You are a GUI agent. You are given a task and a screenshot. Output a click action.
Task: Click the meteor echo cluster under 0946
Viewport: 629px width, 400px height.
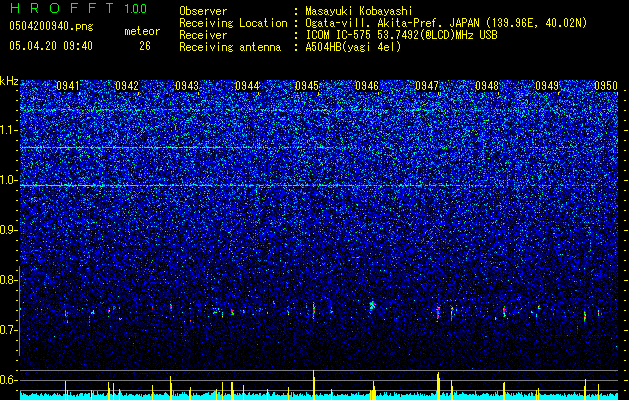[x=372, y=305]
